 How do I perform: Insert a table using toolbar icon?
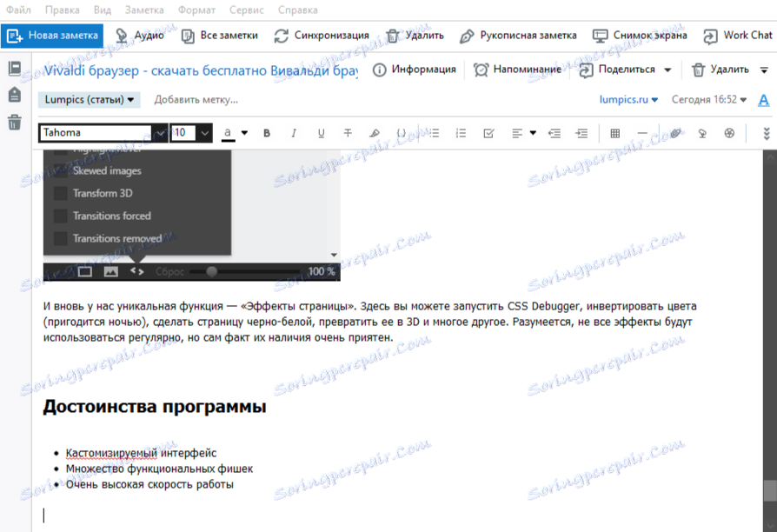pyautogui.click(x=614, y=133)
